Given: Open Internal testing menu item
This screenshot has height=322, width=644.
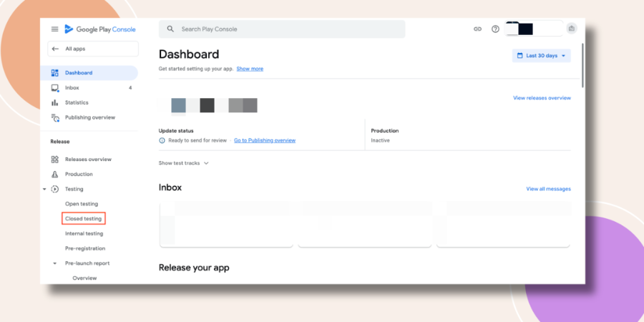Looking at the screenshot, I should click(84, 234).
